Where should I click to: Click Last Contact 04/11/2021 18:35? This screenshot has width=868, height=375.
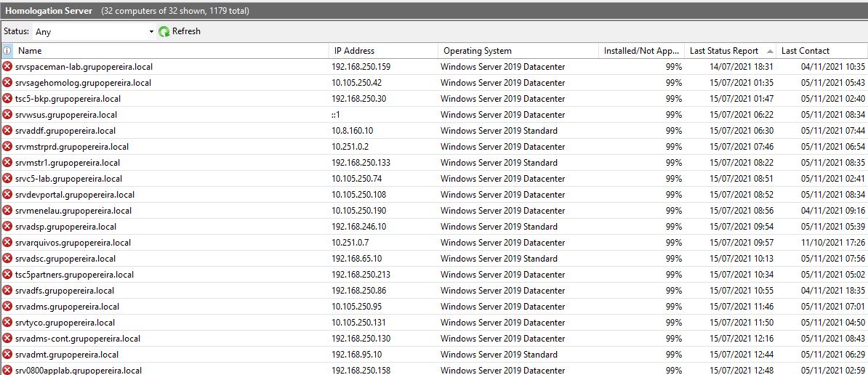tap(833, 291)
